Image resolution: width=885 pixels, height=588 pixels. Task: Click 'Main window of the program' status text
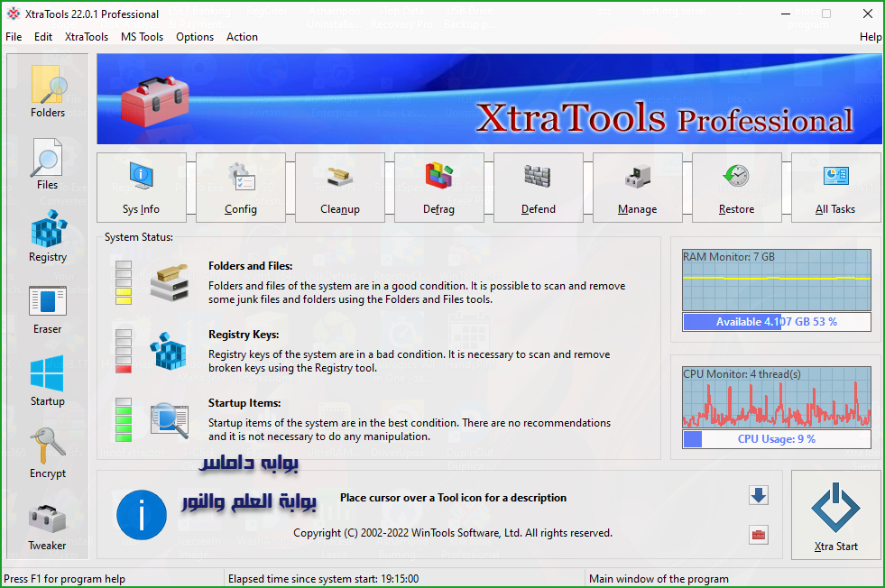pos(659,579)
